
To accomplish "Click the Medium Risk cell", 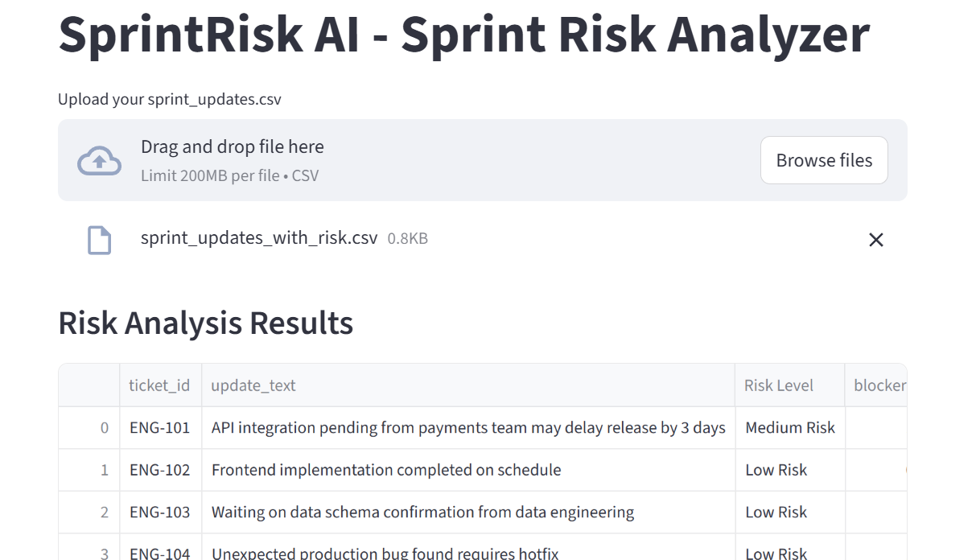I will coord(789,428).
